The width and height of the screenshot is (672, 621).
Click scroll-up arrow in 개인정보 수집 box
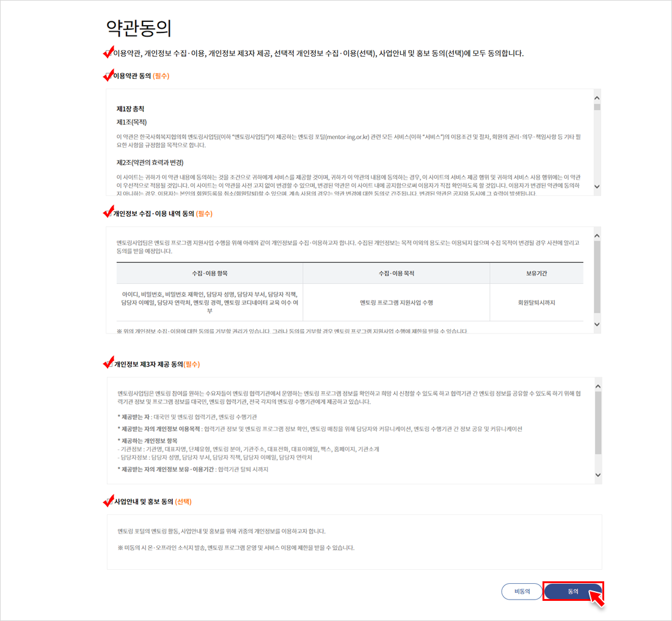pos(597,236)
